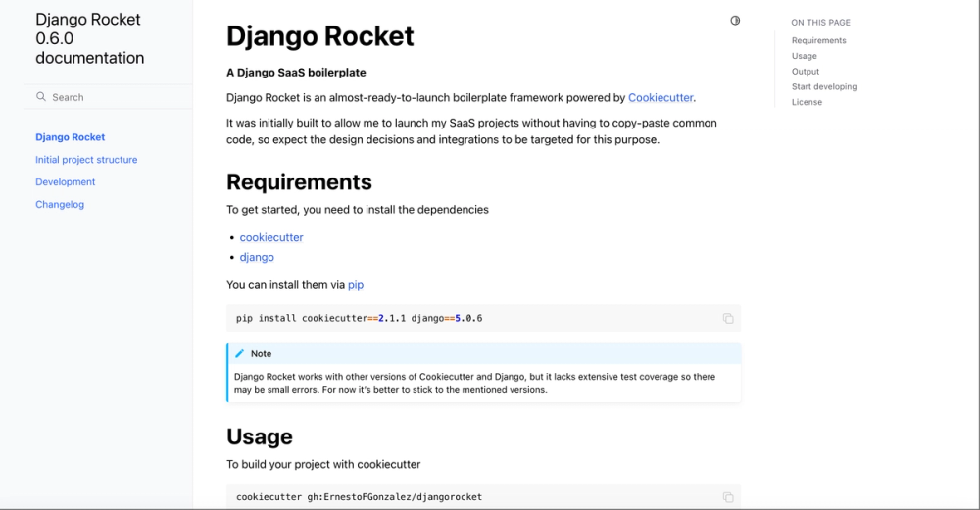The image size is (980, 510).
Task: Open Django Rocket sidebar page
Action: click(70, 137)
